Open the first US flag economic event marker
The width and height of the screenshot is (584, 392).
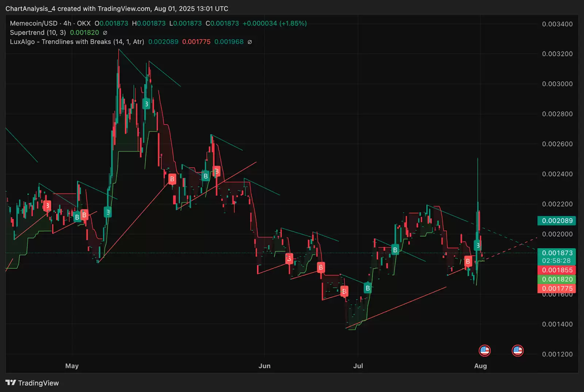point(484,351)
